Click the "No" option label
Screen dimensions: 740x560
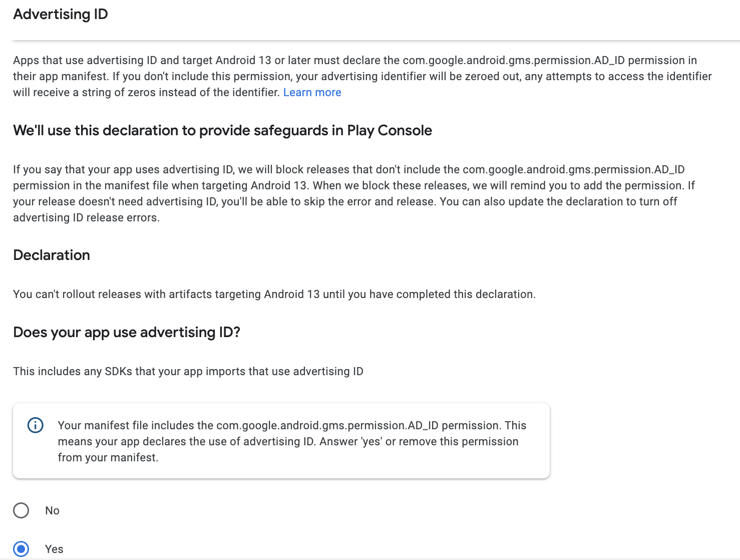click(x=52, y=510)
